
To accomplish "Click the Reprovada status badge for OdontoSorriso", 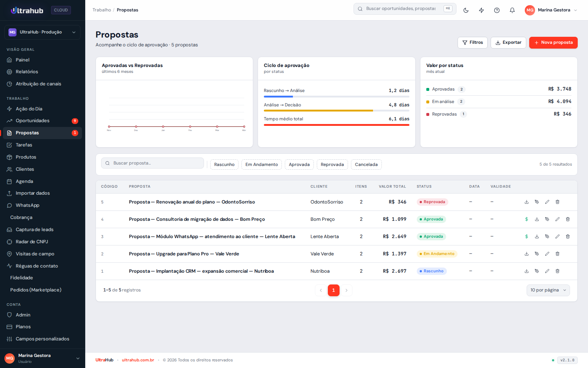I will click(x=433, y=202).
